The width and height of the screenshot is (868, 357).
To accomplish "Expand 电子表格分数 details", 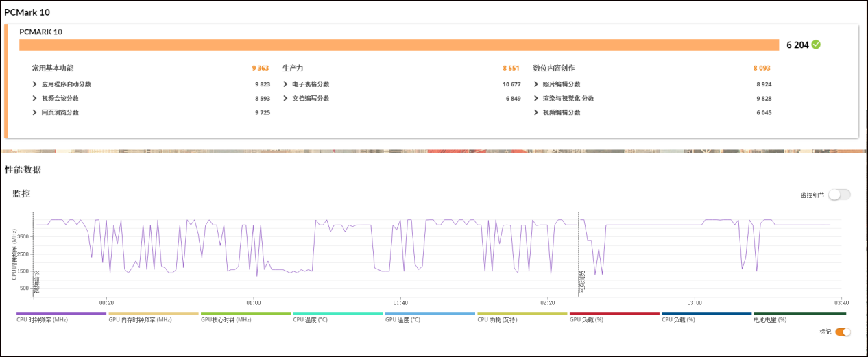I will point(285,84).
